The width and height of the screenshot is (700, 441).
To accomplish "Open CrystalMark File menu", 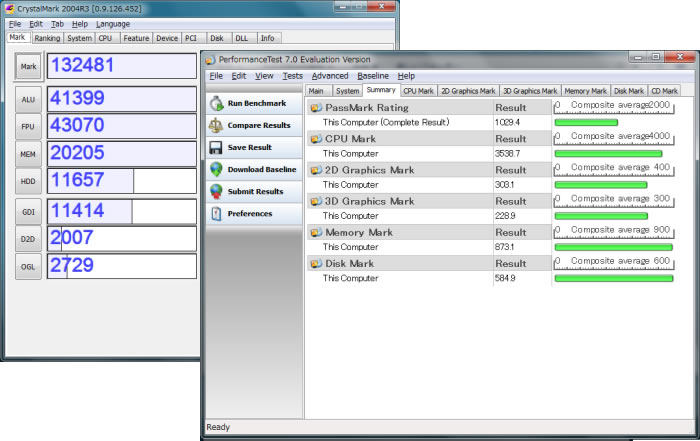I will click(15, 24).
